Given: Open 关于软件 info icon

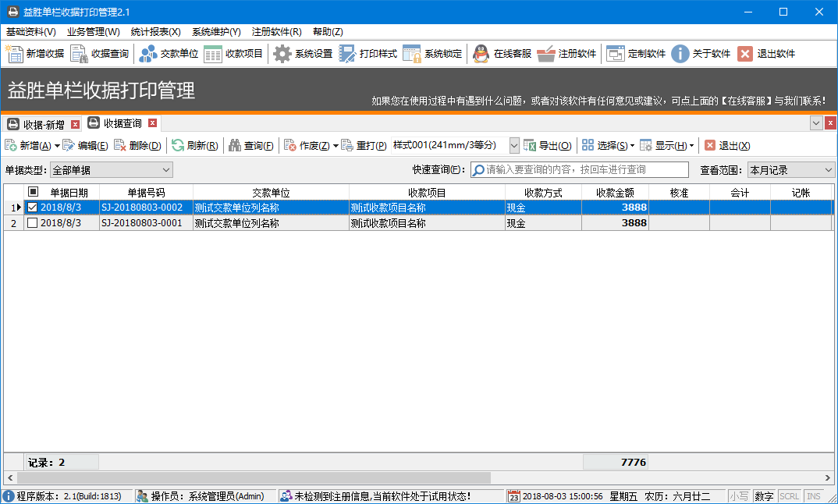Looking at the screenshot, I should [x=680, y=54].
